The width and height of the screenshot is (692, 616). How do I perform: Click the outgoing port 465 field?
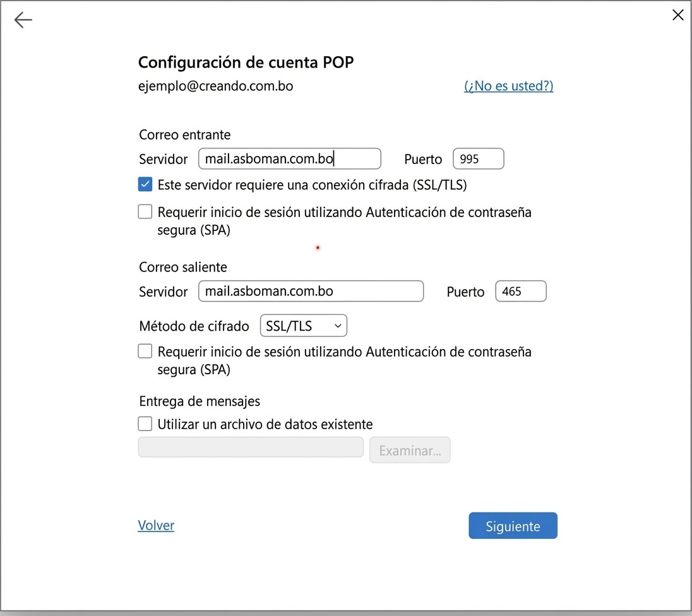pyautogui.click(x=521, y=291)
